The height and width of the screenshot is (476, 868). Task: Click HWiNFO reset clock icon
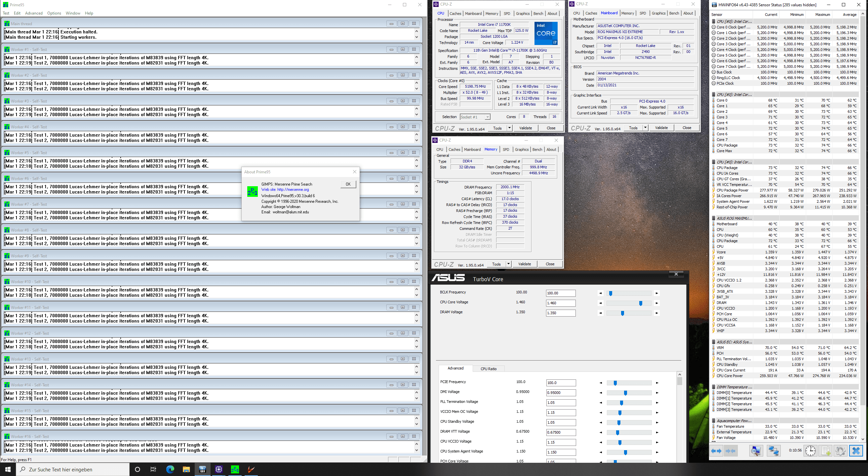point(810,451)
